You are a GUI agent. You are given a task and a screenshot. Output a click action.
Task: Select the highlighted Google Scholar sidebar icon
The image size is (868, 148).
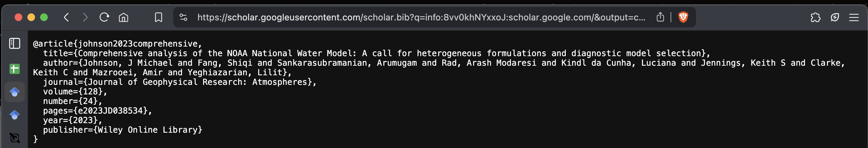point(15,92)
